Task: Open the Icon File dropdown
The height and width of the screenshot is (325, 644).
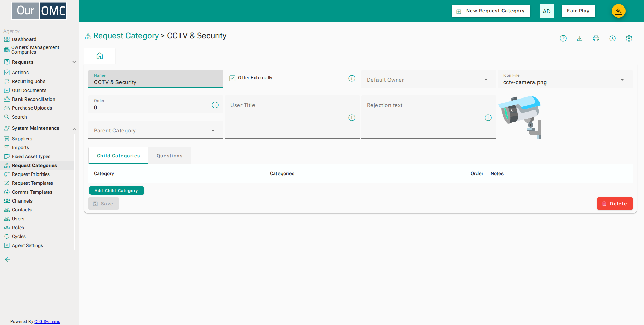Action: pos(565,79)
